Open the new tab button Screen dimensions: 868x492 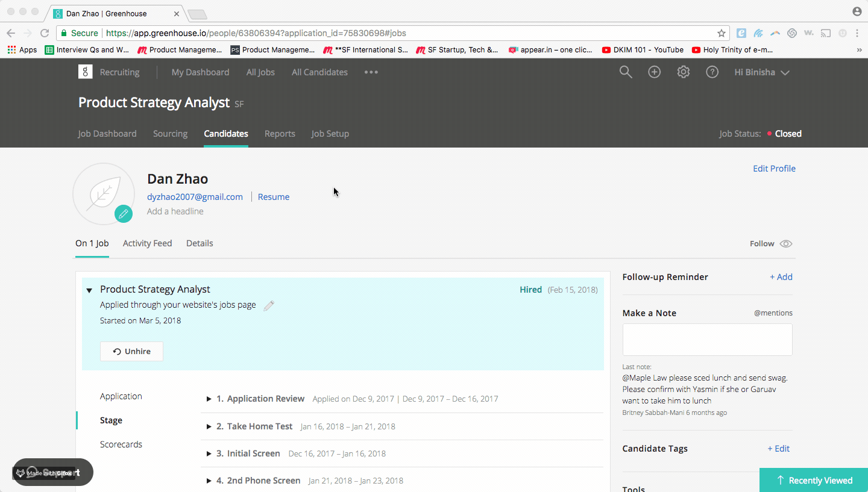coord(197,14)
